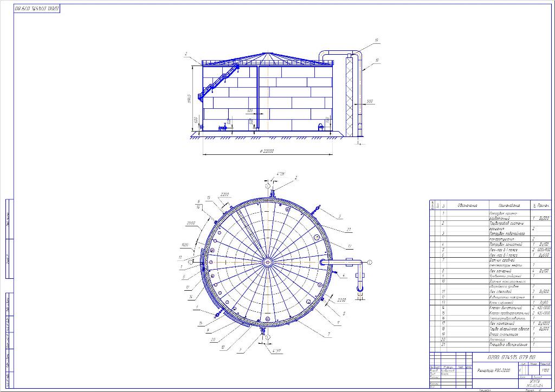Click title block drawing number 0200. 074515. 079 ВО

[512, 357]
